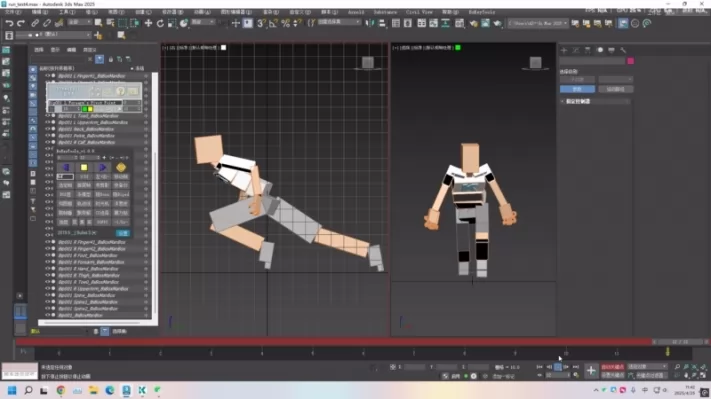Image resolution: width=711 pixels, height=399 pixels.
Task: Click the small blue button in BsKeyTools panel
Action: (x=123, y=233)
